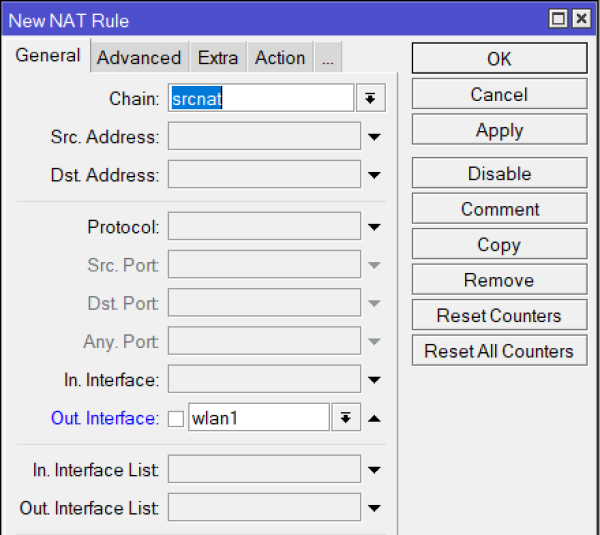
Task: Open the Action tab
Action: pyautogui.click(x=280, y=58)
